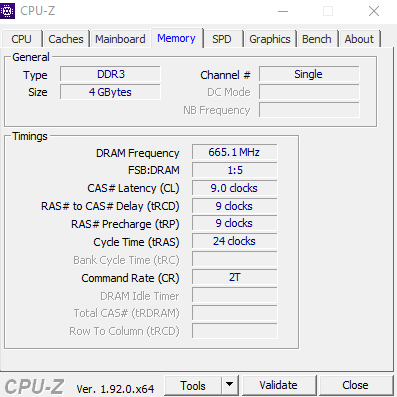Go to the About tab

point(359,39)
